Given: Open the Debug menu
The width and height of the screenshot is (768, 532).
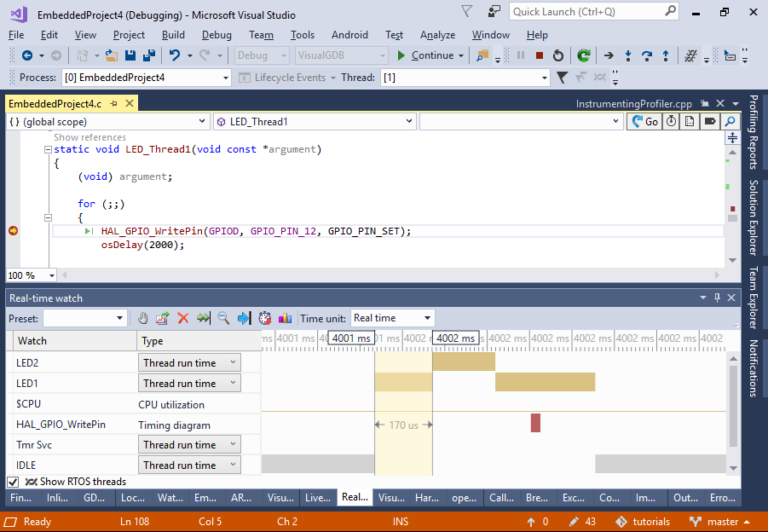Looking at the screenshot, I should (x=217, y=35).
